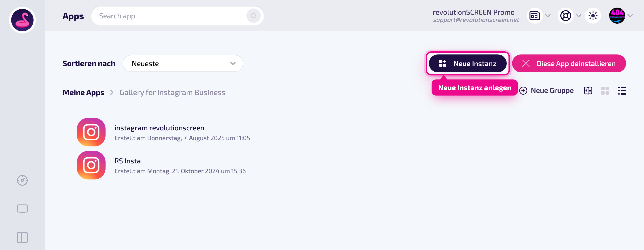Open the instagram revolutionscreen instance thumbnail

click(x=91, y=132)
